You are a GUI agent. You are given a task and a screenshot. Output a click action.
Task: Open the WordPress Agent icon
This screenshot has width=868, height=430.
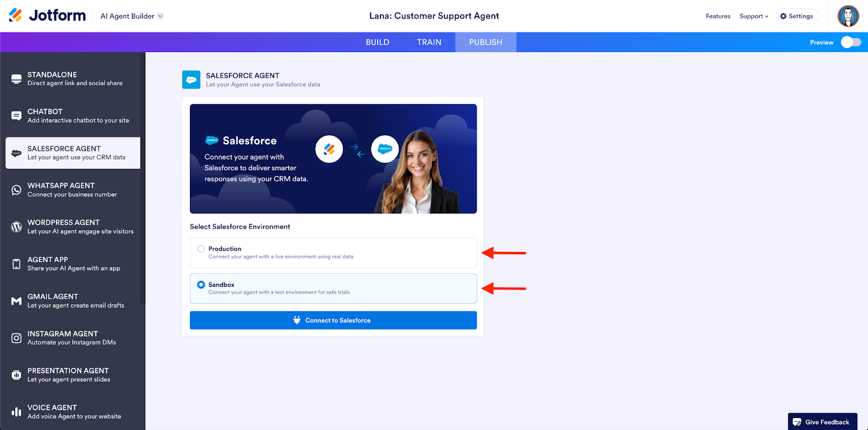[16, 227]
